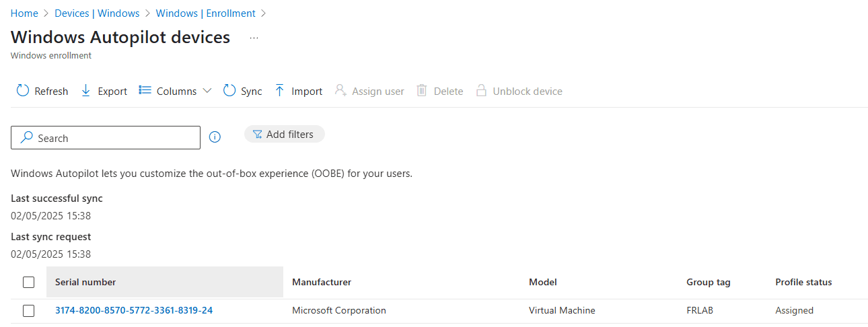868x327 pixels.
Task: Go to the Home breadcrumb
Action: pos(24,13)
